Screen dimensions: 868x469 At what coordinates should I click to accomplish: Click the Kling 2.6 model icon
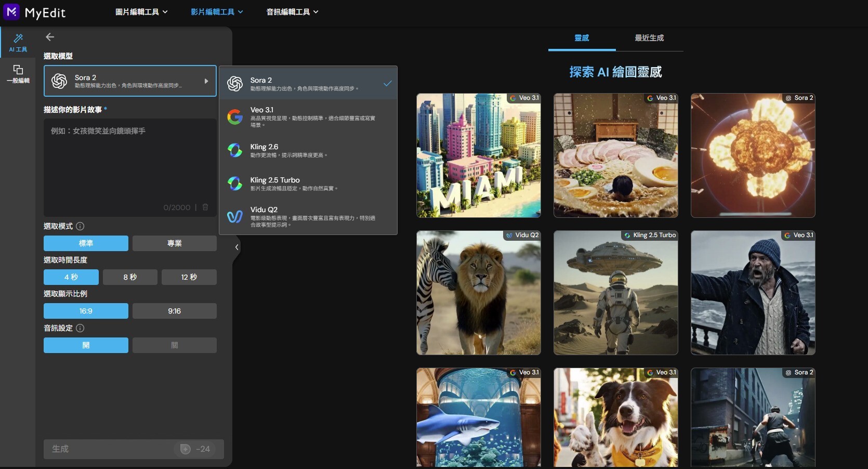click(x=235, y=150)
